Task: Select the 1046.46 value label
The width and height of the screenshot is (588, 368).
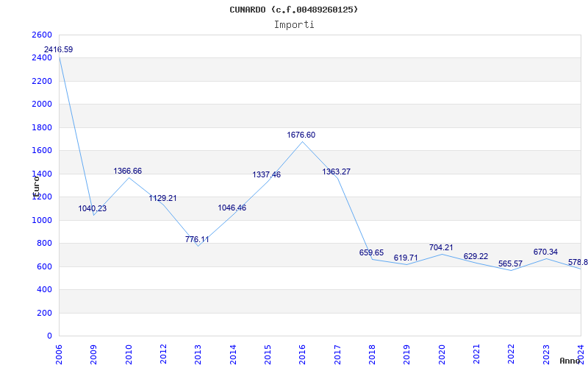Action: point(232,208)
